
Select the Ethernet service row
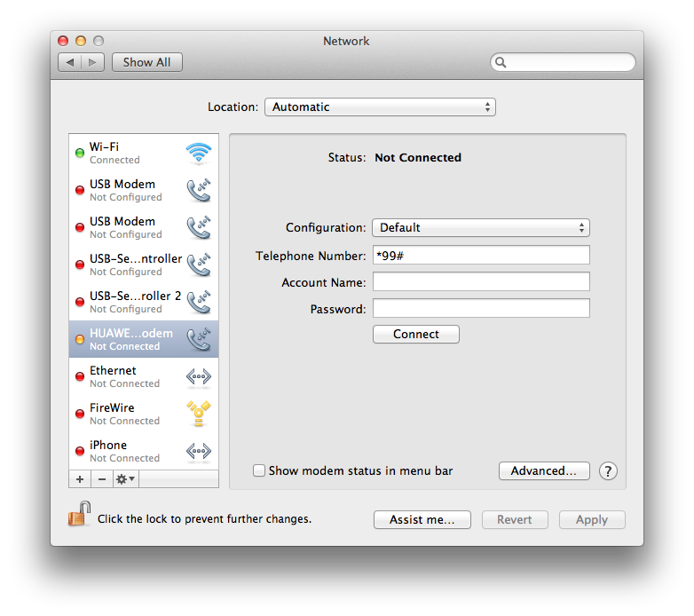point(144,376)
